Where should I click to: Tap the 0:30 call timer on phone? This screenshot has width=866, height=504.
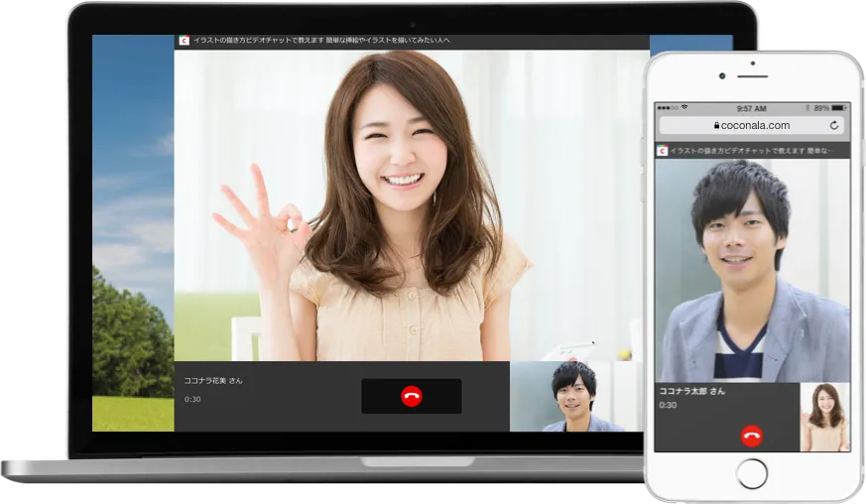pos(668,405)
